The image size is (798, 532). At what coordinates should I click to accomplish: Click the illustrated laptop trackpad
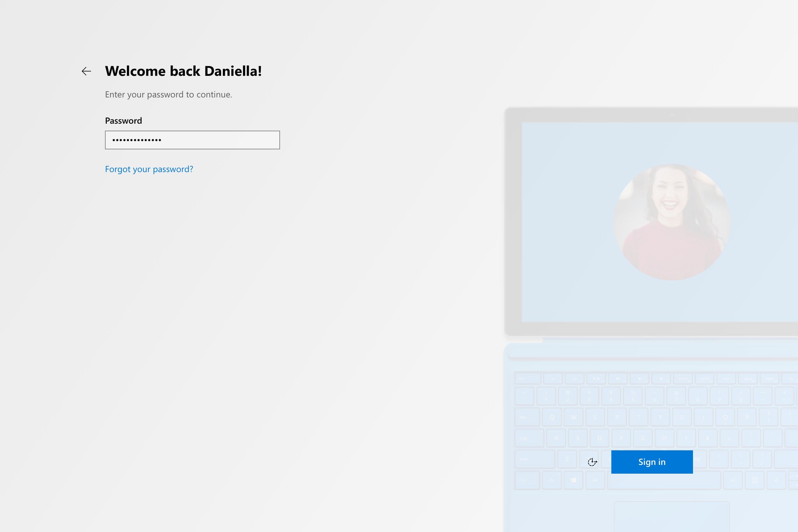pyautogui.click(x=671, y=516)
